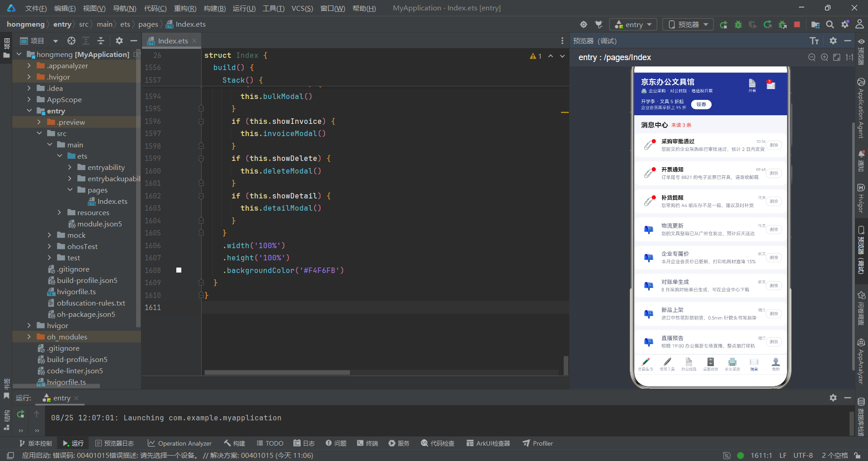The height and width of the screenshot is (461, 868).
Task: Click the UTF-8 encoding status entry
Action: 803,455
